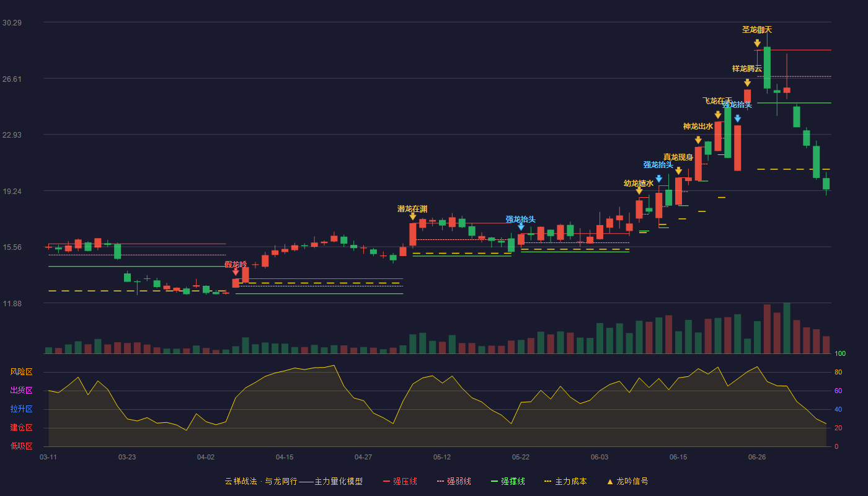Click the 26.61 price axis label
Viewport: 868px width, 496px height.
12,79
